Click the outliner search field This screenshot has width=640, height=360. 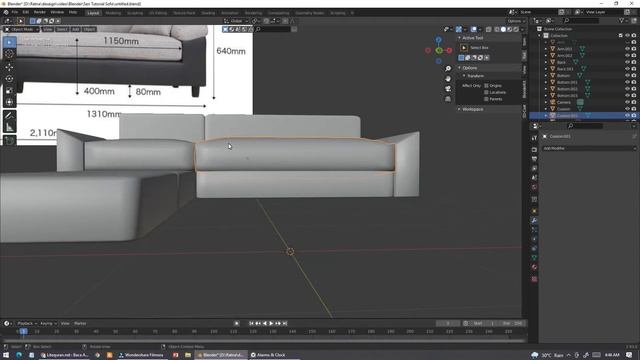pyautogui.click(x=581, y=20)
